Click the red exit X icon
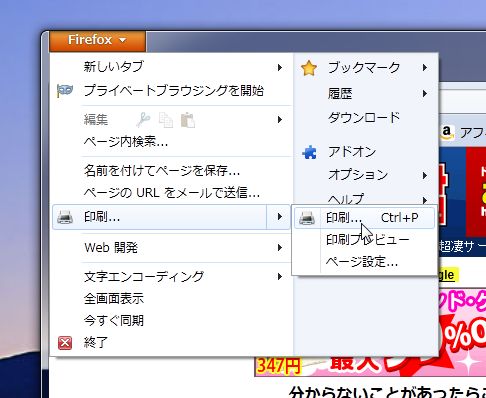This screenshot has height=398, width=486. 65,343
